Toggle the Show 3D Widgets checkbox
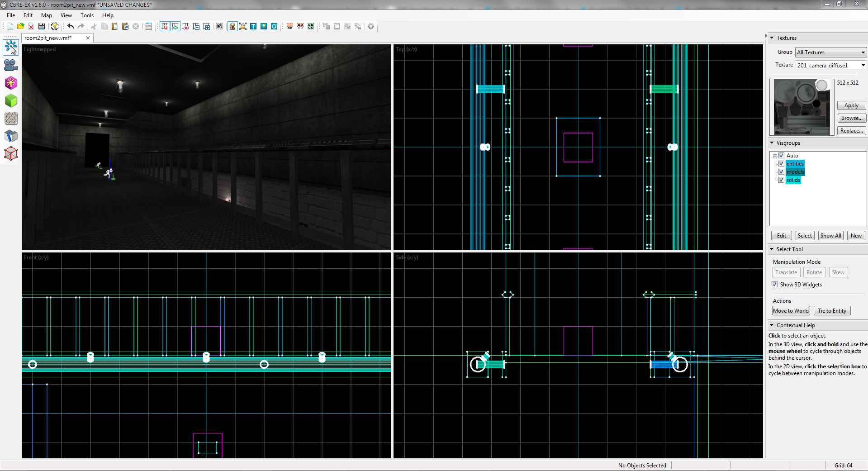 click(775, 285)
